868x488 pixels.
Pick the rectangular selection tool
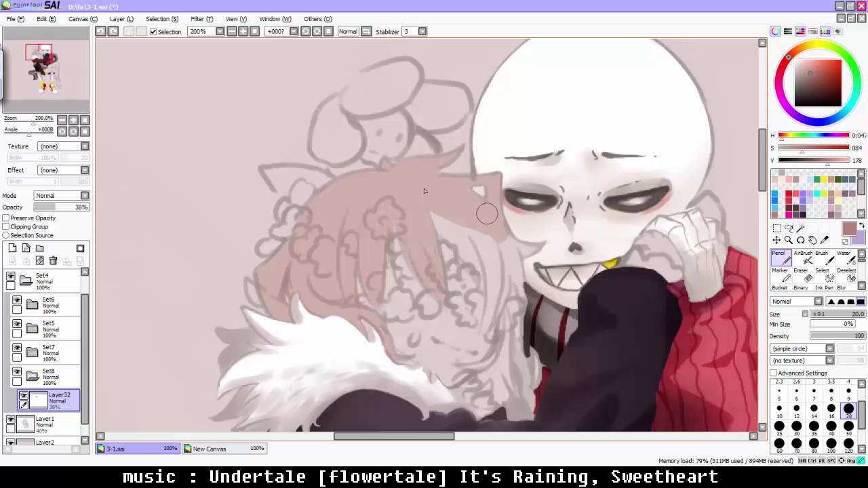[776, 228]
